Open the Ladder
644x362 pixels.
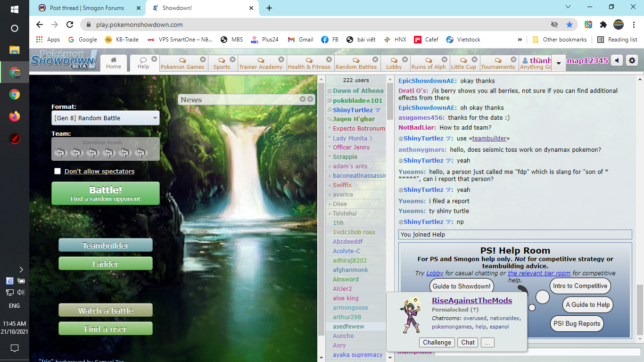click(106, 263)
